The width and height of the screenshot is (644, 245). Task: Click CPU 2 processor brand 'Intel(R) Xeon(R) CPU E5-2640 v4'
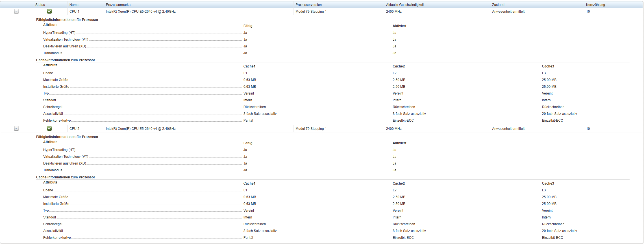141,129
